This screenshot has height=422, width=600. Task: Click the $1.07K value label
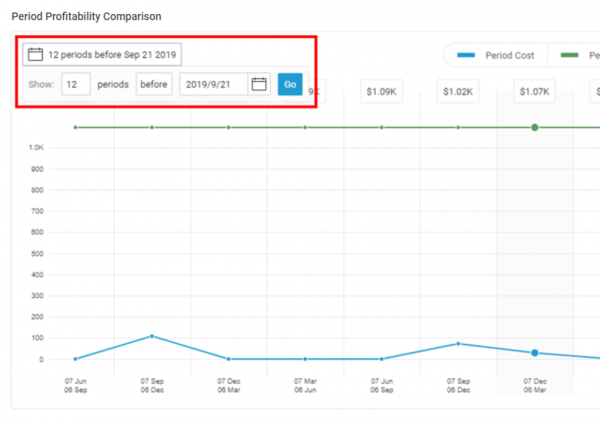[x=535, y=92]
